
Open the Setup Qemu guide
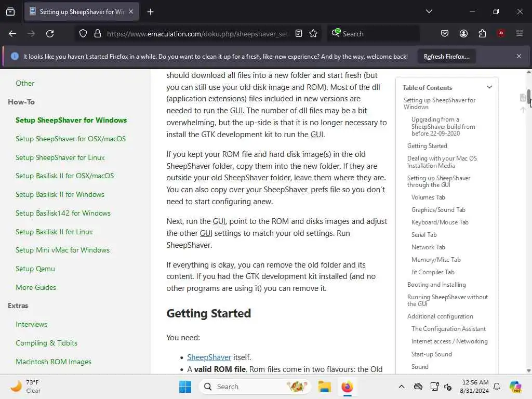click(35, 269)
